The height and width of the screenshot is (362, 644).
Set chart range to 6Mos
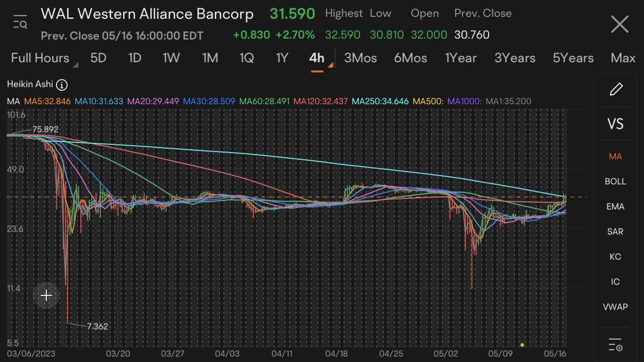pos(410,58)
